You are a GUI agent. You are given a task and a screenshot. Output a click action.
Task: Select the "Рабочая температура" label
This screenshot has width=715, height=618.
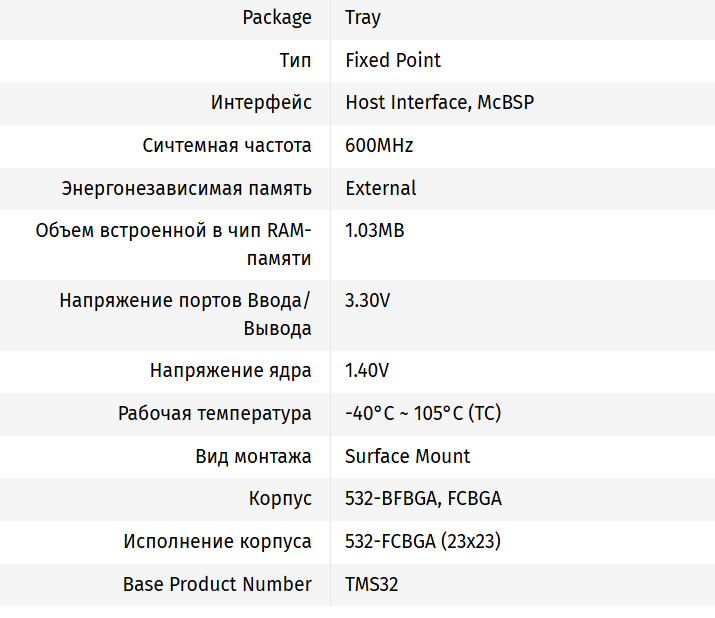point(215,413)
